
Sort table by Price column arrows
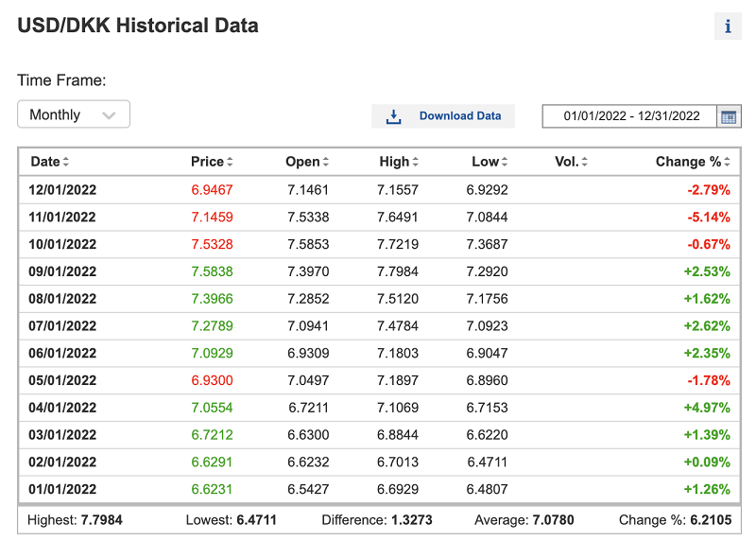pyautogui.click(x=230, y=162)
